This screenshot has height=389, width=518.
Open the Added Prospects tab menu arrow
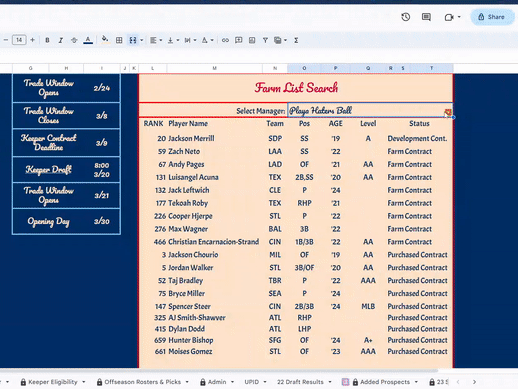pyautogui.click(x=416, y=382)
